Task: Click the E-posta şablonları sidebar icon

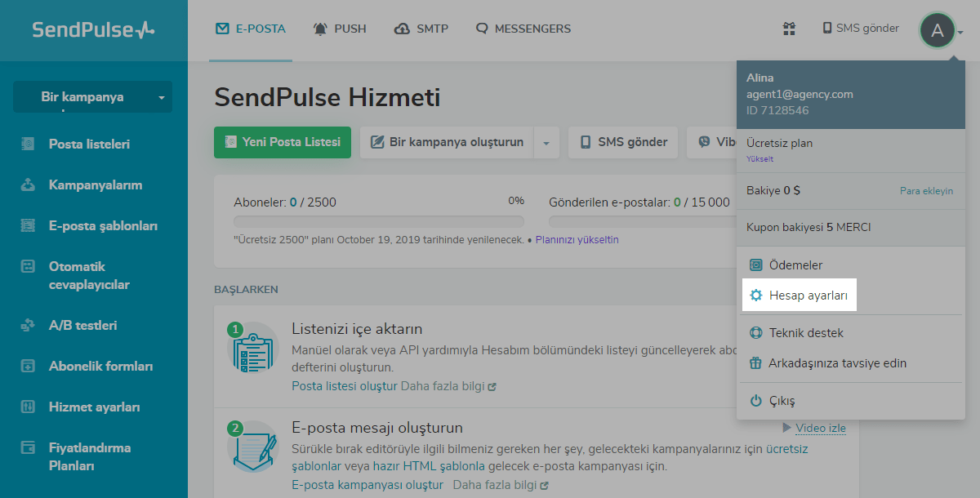Action: (x=29, y=226)
